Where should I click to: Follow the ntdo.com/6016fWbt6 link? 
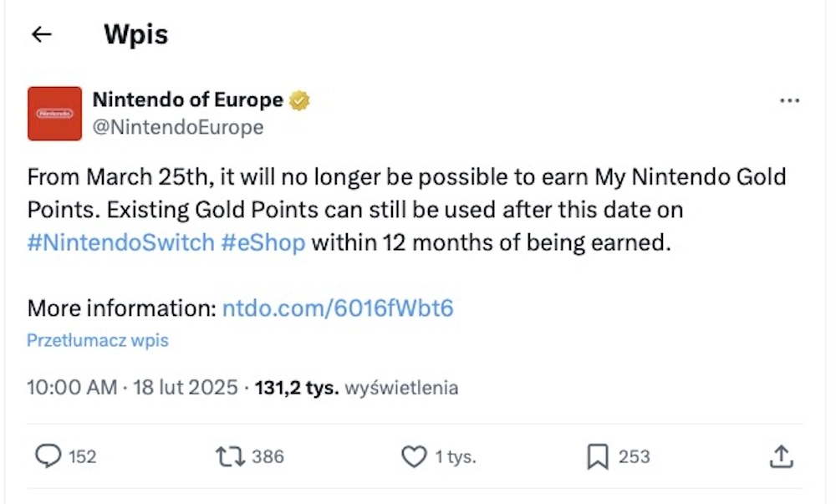(x=338, y=308)
